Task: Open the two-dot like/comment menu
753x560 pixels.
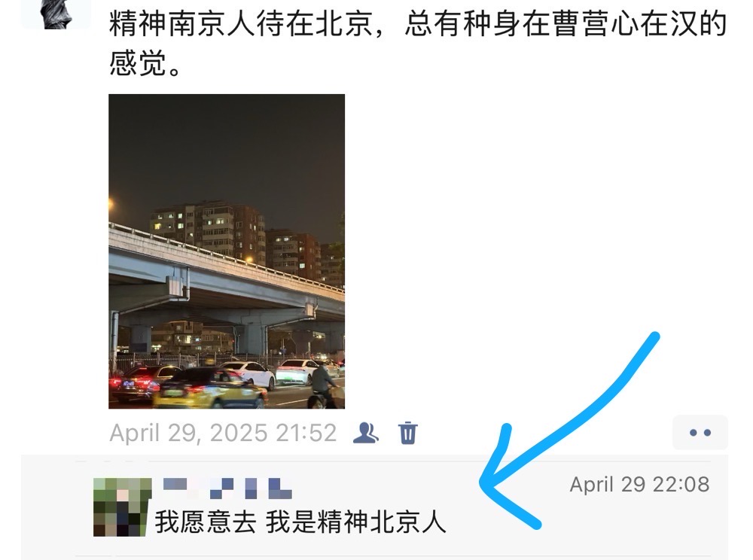Action: (x=700, y=432)
